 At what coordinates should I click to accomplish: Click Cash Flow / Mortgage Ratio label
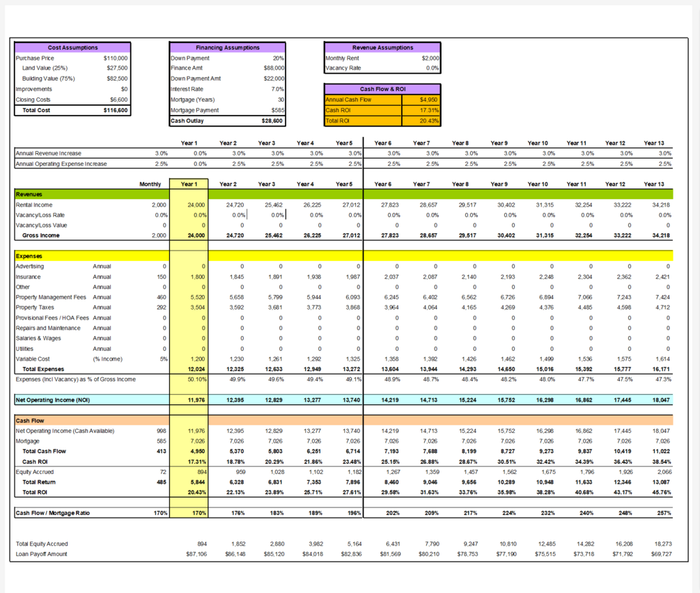click(x=53, y=513)
